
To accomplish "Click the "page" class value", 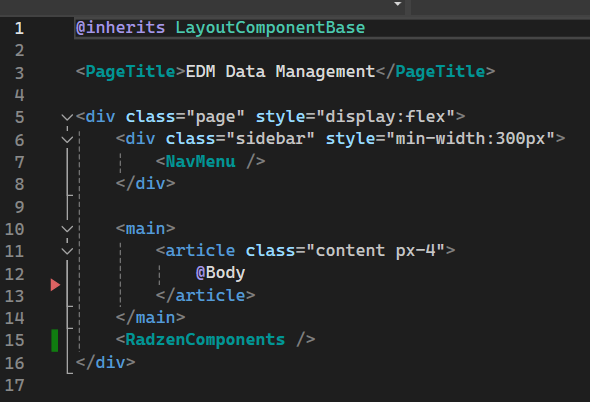I will click(x=216, y=116).
